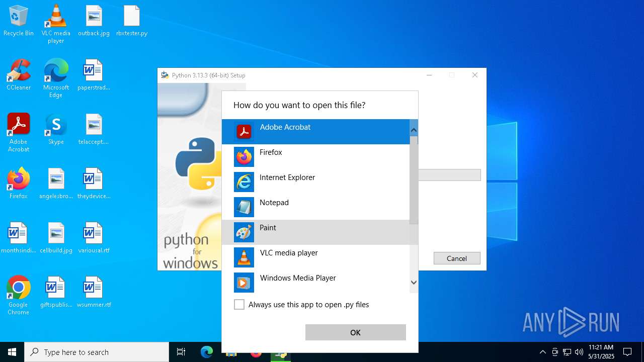Select Adobe Acrobat in the app list
This screenshot has height=362, width=644.
click(316, 132)
